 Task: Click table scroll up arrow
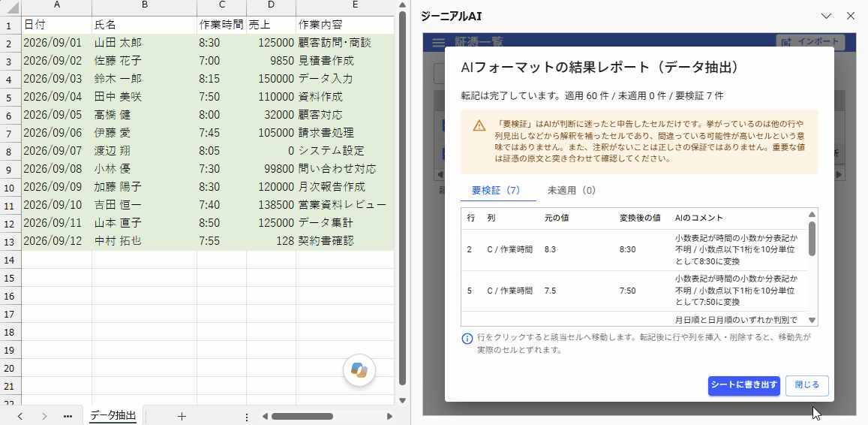(812, 215)
